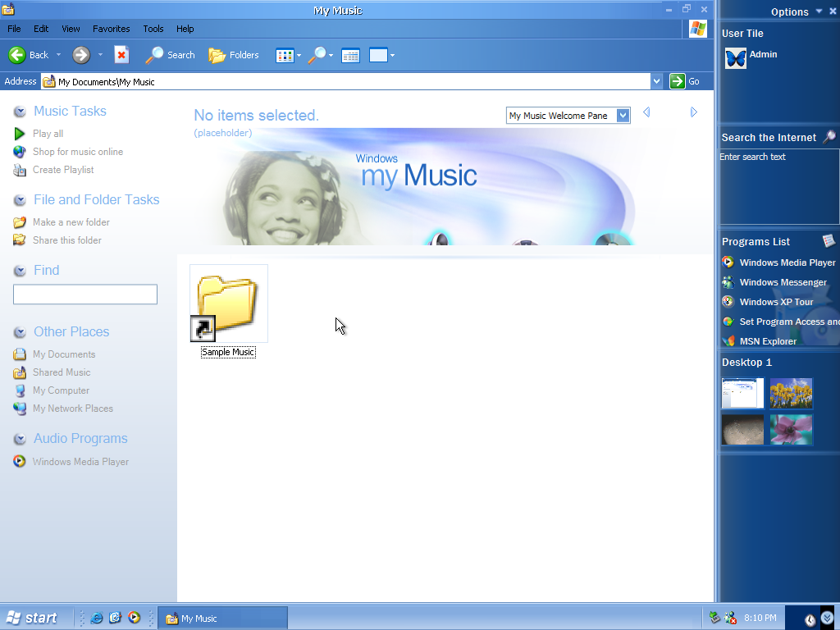Open the sidebar Options dropdown
The height and width of the screenshot is (630, 840).
(x=795, y=11)
